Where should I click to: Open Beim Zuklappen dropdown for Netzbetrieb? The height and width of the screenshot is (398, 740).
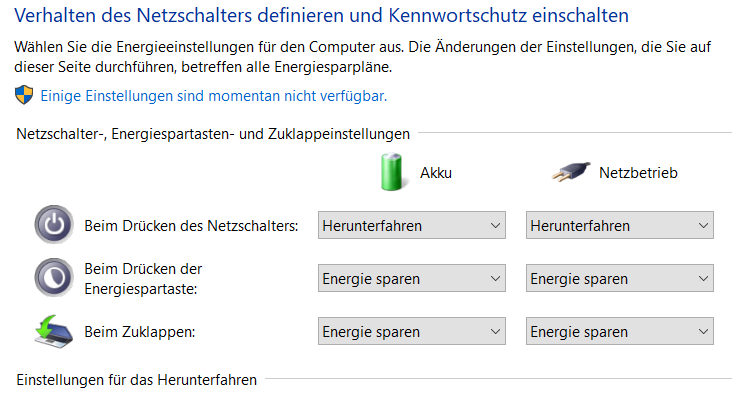[x=620, y=331]
